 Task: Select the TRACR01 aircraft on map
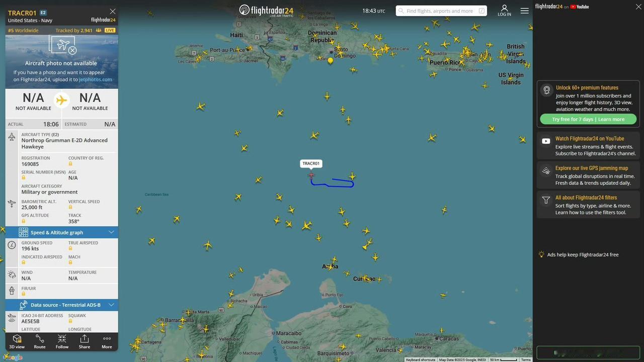tap(311, 175)
